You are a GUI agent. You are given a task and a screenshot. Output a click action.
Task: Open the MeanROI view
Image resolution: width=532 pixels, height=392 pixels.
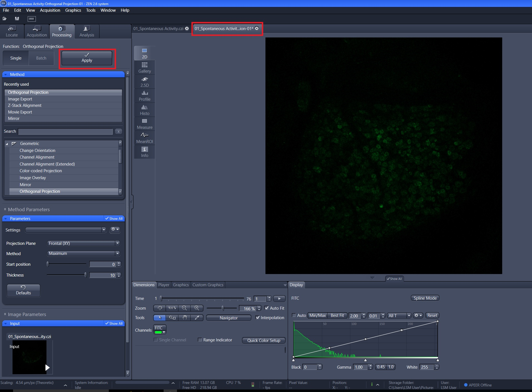tap(144, 138)
